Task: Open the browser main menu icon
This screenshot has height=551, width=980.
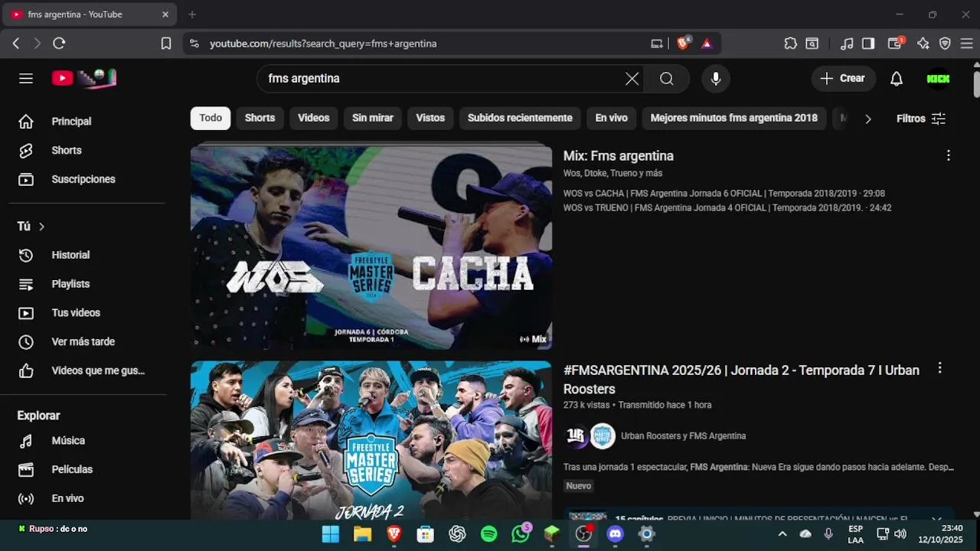Action: 966,44
